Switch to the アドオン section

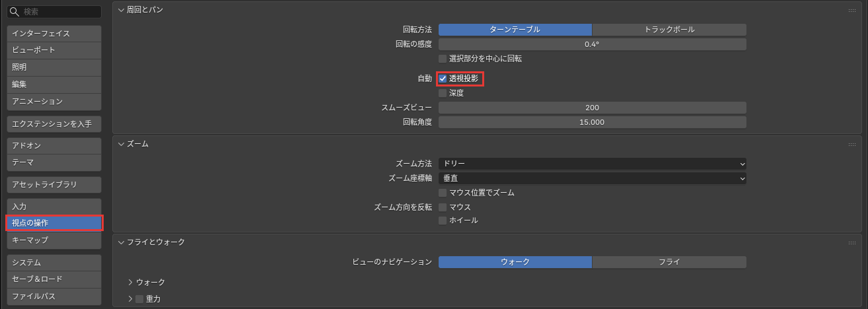(54, 145)
